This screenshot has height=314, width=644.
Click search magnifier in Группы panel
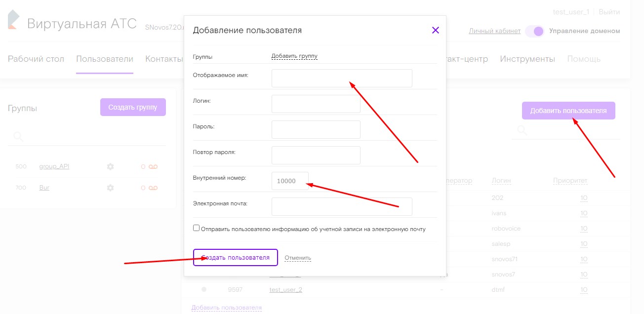point(18,136)
